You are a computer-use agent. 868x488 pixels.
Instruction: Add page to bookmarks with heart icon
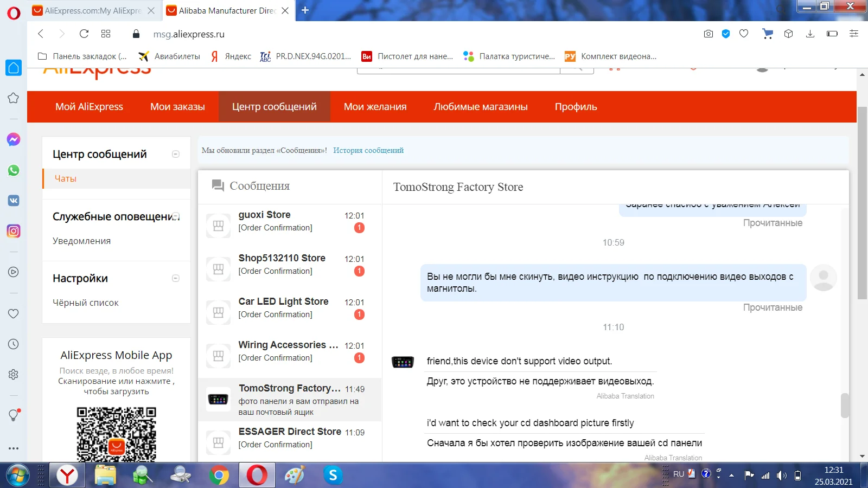pos(744,34)
